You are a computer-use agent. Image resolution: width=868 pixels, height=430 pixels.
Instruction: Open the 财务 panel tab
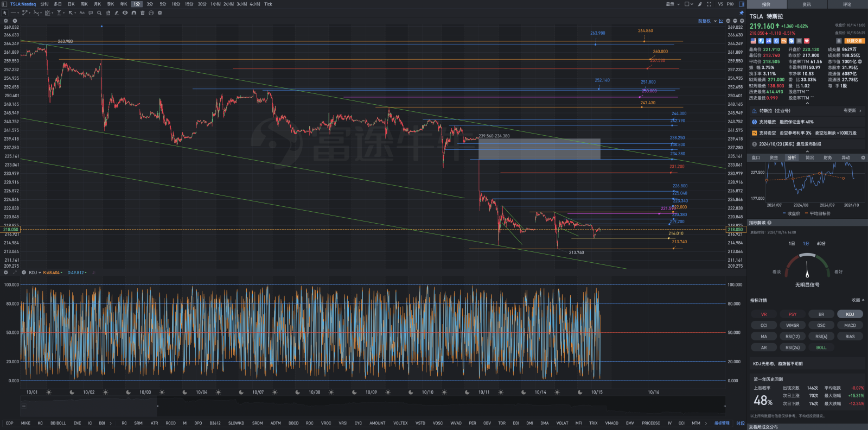[x=828, y=157]
